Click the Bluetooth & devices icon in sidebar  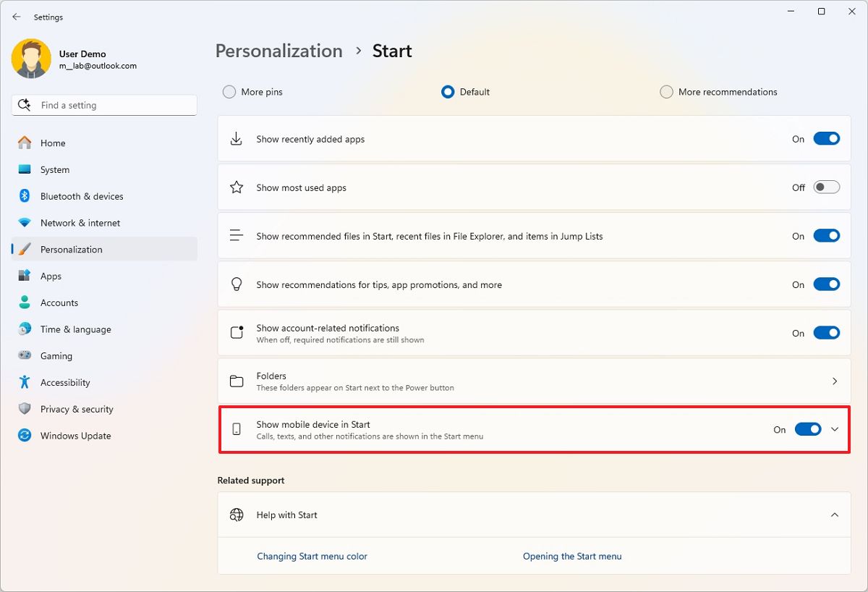25,196
